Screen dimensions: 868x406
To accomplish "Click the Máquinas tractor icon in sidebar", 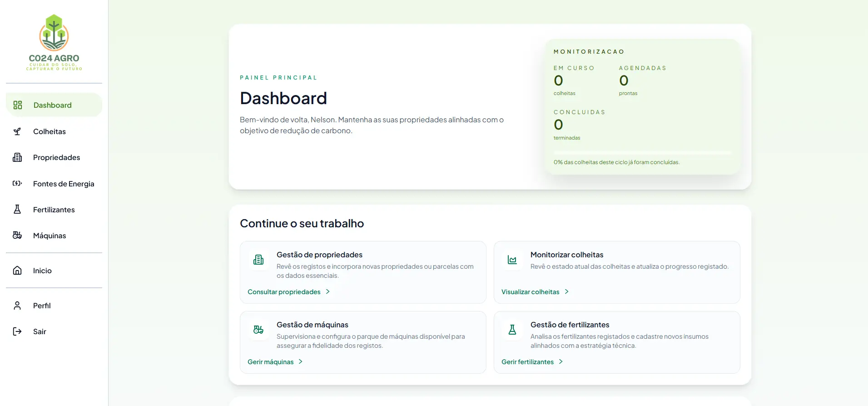I will tap(17, 236).
